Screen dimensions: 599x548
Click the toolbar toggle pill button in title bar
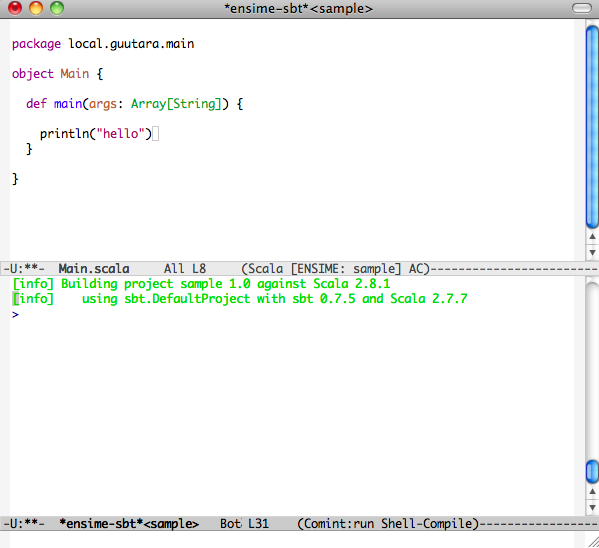tap(581, 8)
